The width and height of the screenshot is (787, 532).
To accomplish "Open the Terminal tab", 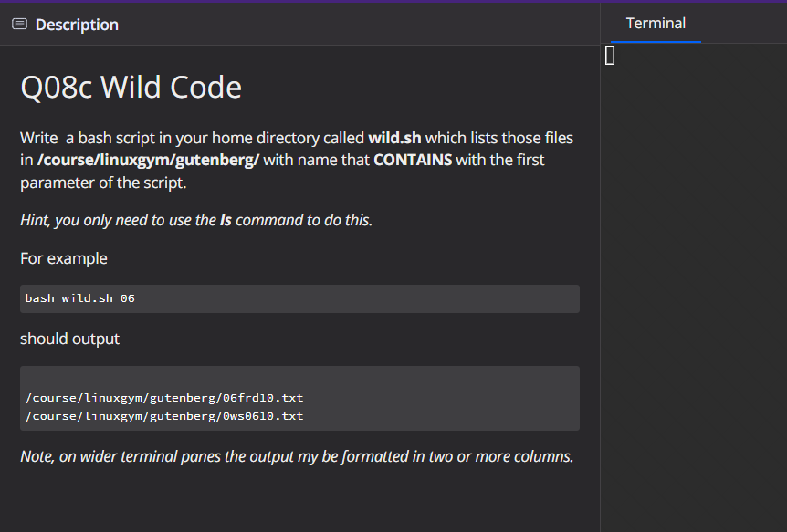I will click(x=656, y=24).
